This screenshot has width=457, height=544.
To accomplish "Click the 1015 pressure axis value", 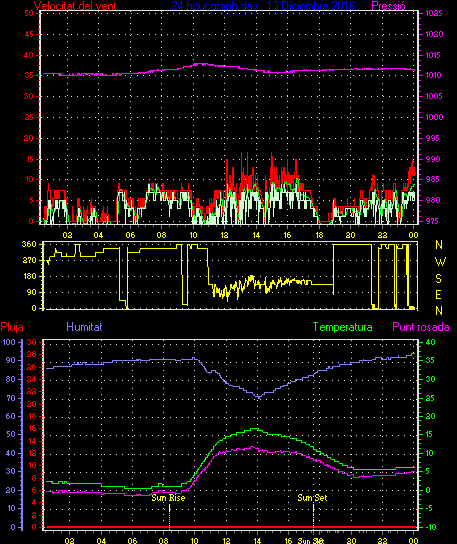I will 434,55.
